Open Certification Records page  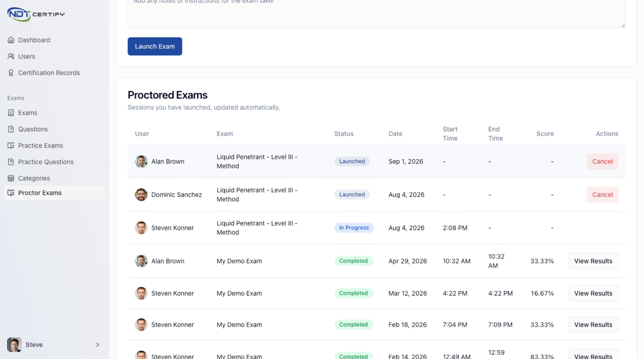click(x=54, y=73)
